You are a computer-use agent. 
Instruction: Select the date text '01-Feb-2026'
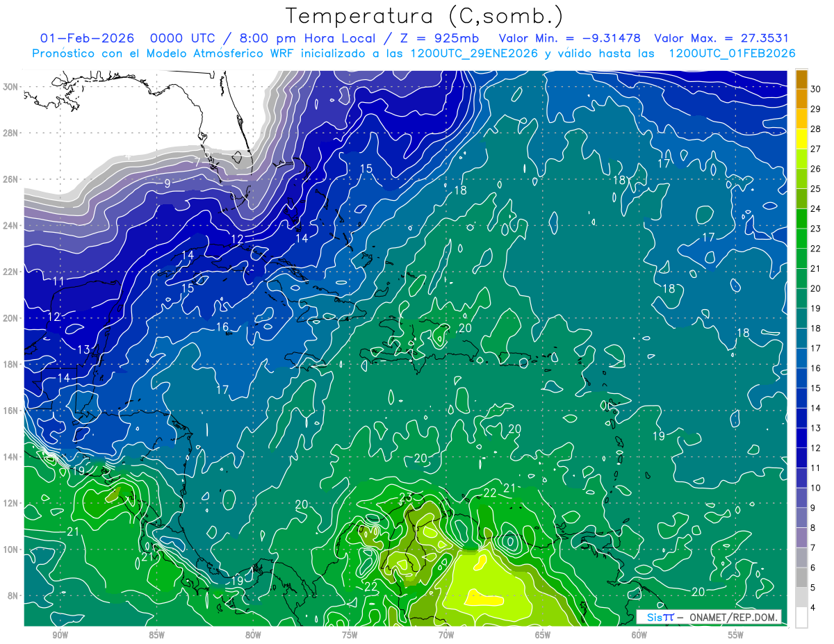(86, 38)
